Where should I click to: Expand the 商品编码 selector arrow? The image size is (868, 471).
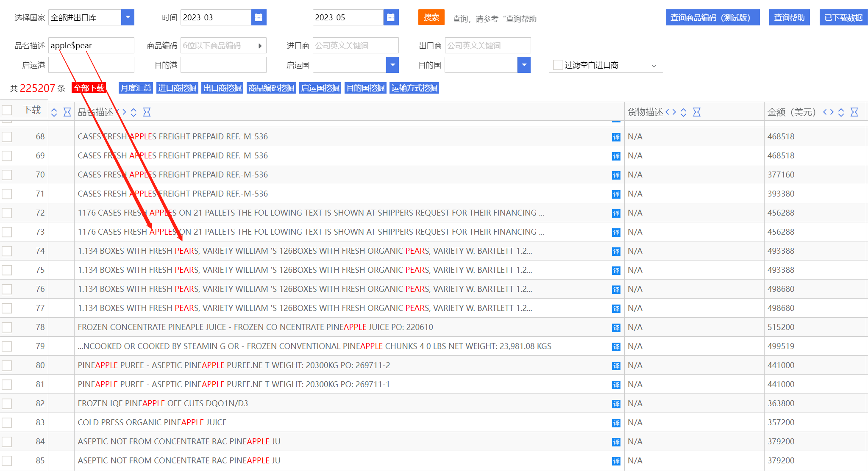(260, 46)
